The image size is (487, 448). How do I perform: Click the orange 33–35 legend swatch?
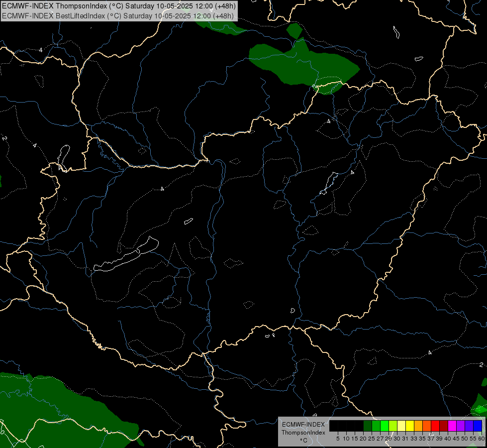[x=418, y=426]
